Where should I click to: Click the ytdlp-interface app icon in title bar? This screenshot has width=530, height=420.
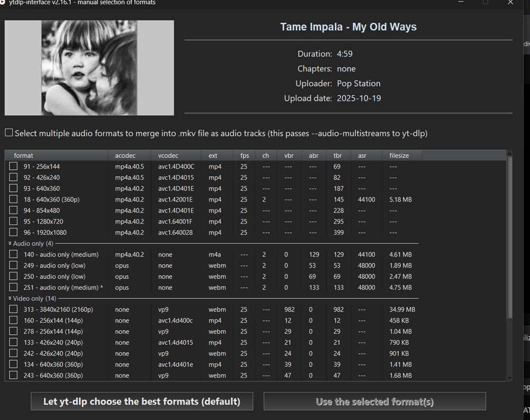click(2, 2)
